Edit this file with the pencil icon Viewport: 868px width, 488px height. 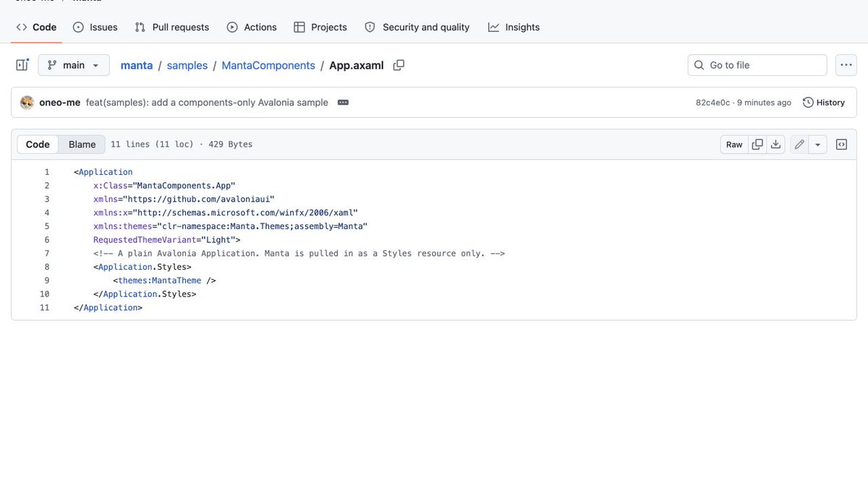[x=799, y=145]
